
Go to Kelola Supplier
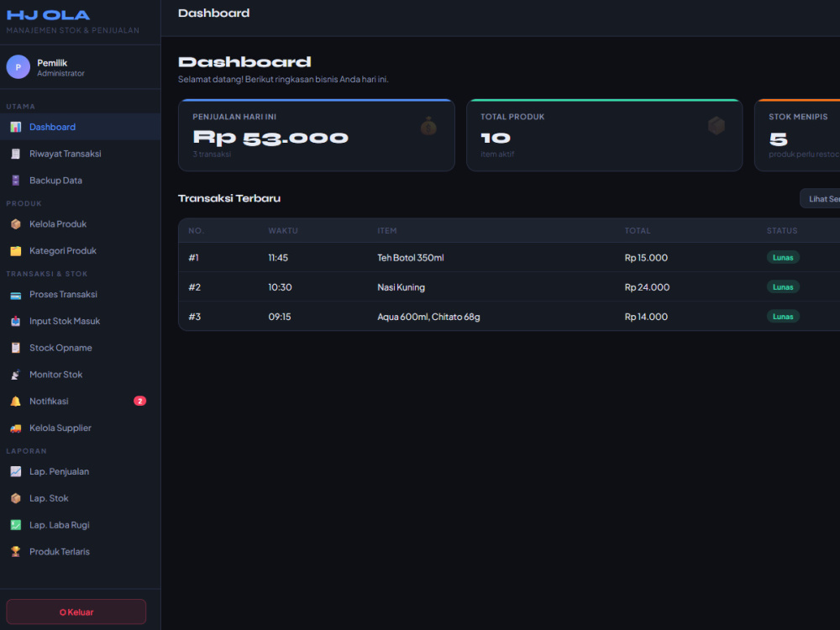click(81, 428)
